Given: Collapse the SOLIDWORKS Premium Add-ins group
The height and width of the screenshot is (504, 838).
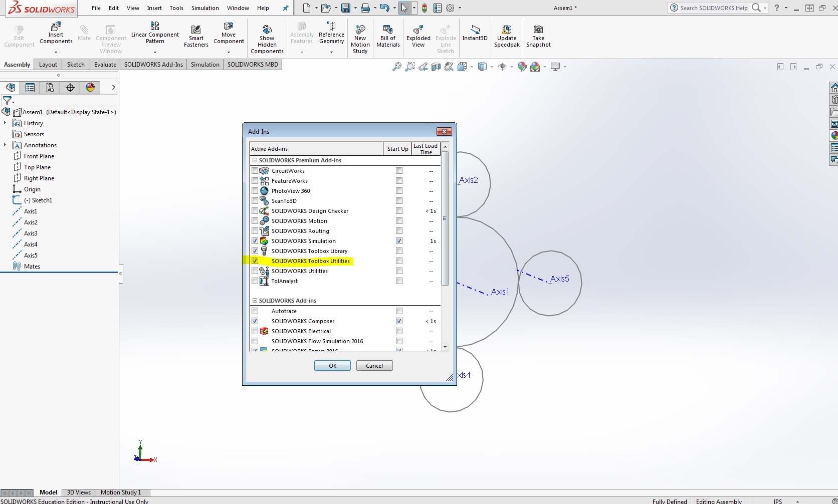Looking at the screenshot, I should tap(255, 160).
